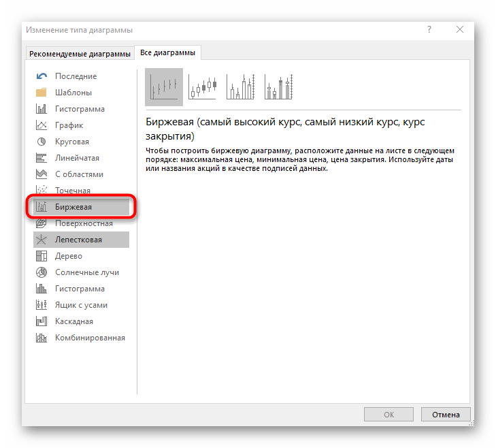Select Шаблоны in the chart list
The width and height of the screenshot is (496, 448).
(73, 93)
